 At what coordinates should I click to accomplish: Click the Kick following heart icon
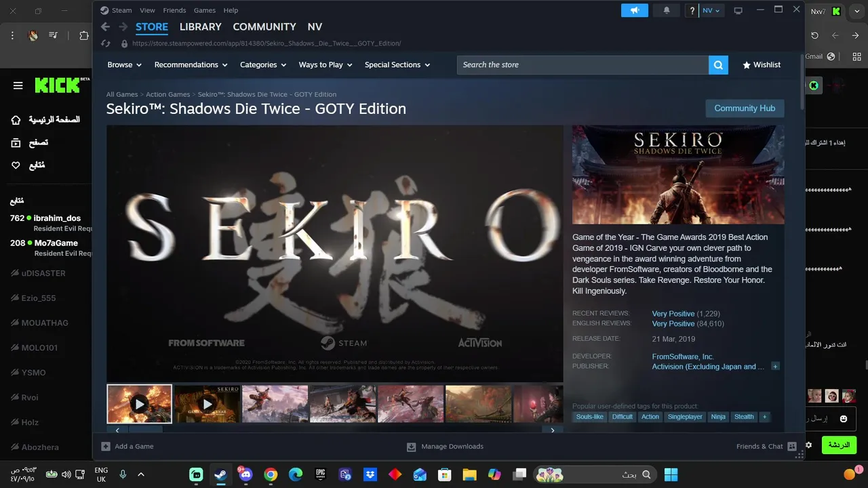[16, 165]
